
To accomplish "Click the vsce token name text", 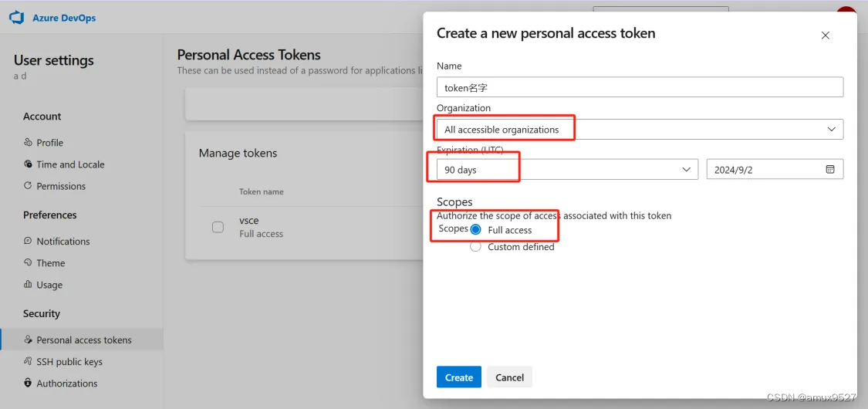I will click(249, 220).
